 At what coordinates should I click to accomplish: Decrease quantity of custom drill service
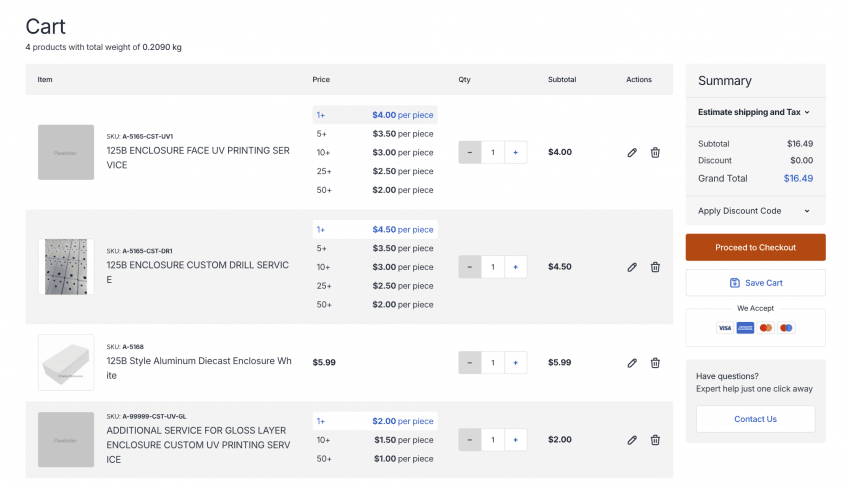tap(470, 267)
